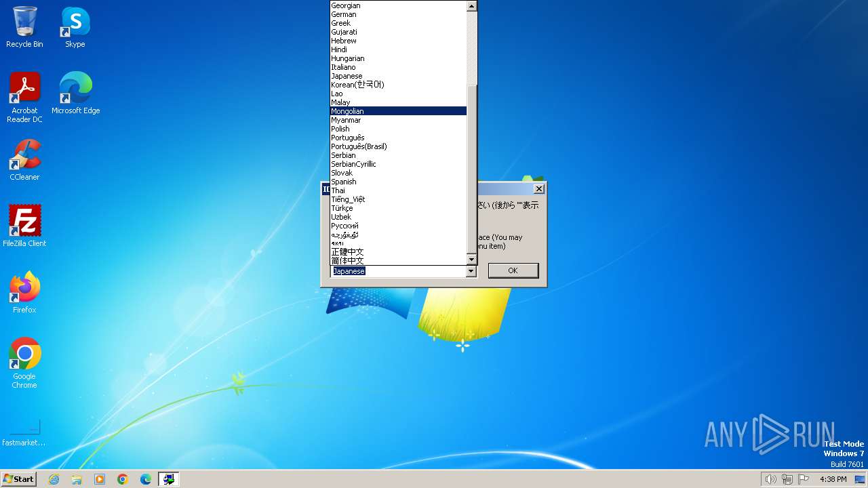Choose Italiano from the language list
The height and width of the screenshot is (488, 868).
click(398, 67)
